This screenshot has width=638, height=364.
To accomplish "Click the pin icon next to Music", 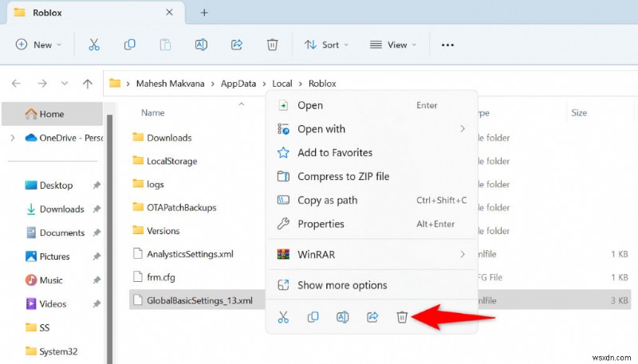I will [96, 280].
